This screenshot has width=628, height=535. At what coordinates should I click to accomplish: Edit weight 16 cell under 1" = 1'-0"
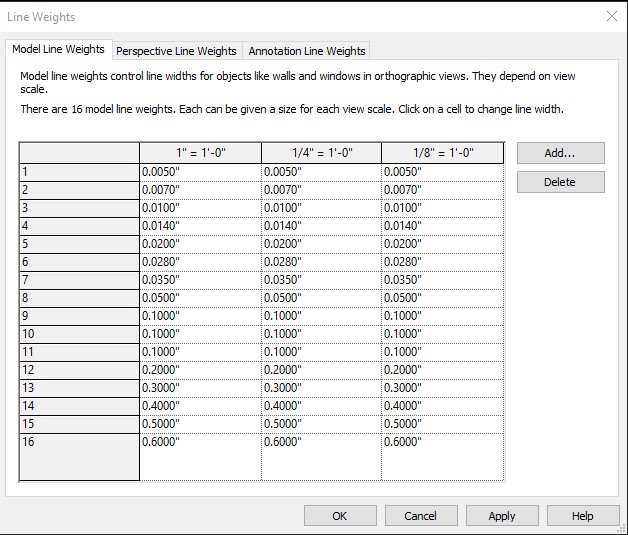coord(201,457)
